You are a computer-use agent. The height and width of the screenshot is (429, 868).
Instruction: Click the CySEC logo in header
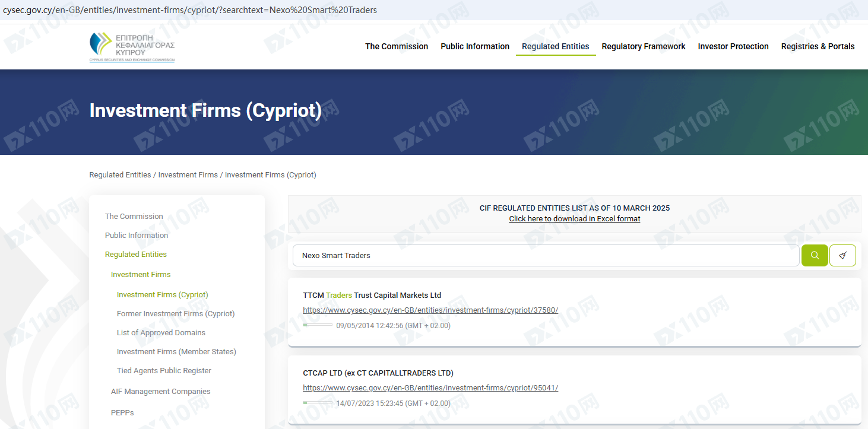[x=132, y=47]
